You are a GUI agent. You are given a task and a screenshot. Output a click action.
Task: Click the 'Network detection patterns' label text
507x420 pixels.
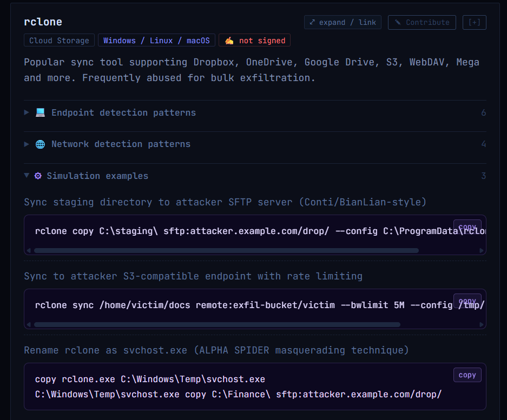(121, 144)
